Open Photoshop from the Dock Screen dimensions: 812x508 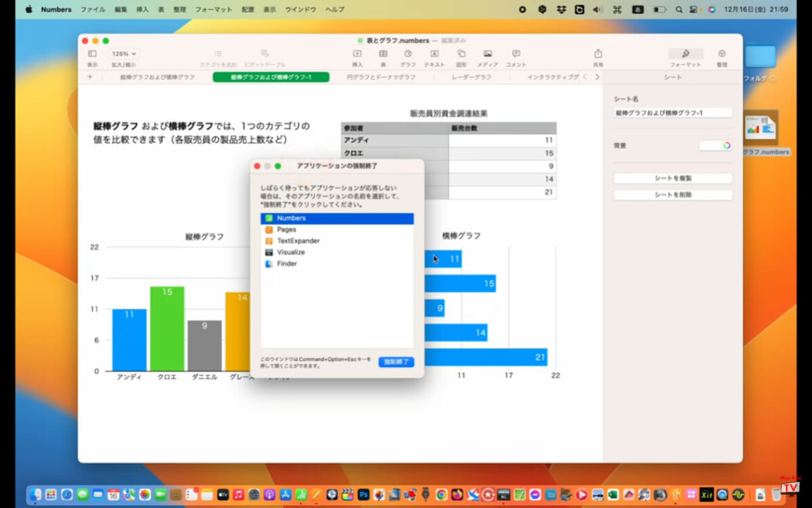(363, 495)
